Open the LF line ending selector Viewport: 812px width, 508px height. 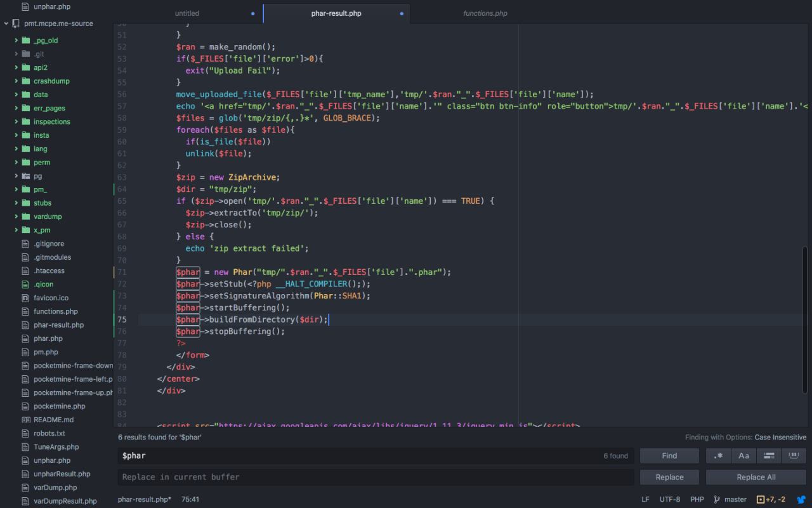645,500
